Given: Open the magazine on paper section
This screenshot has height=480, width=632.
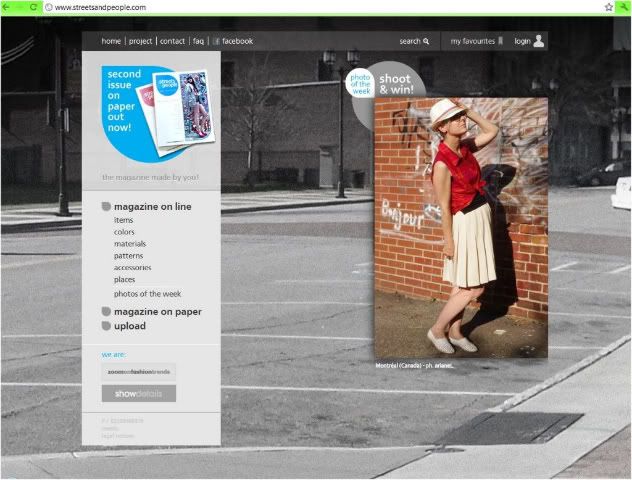Looking at the screenshot, I should pos(158,312).
